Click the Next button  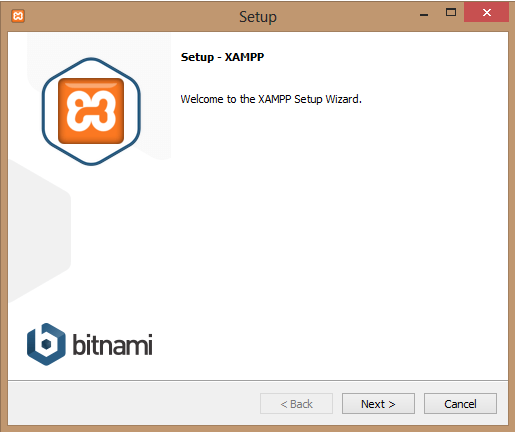tap(378, 404)
